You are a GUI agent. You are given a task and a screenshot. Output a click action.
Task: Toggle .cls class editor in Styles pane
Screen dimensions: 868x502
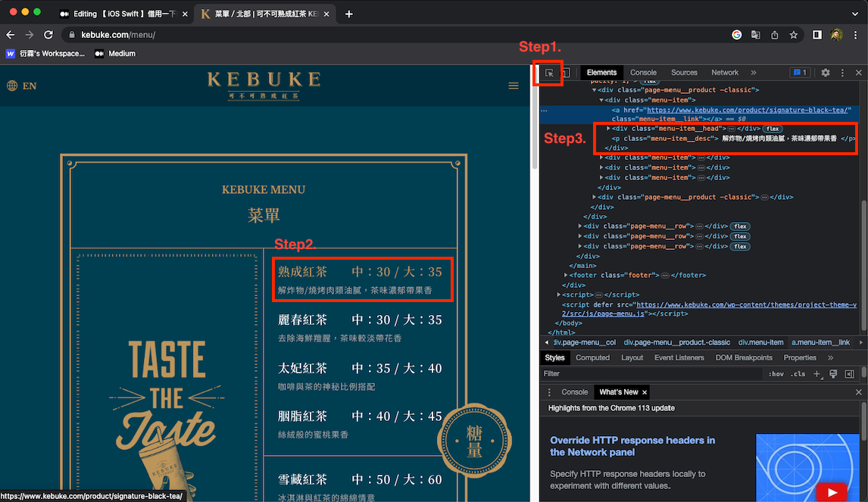[x=796, y=373]
